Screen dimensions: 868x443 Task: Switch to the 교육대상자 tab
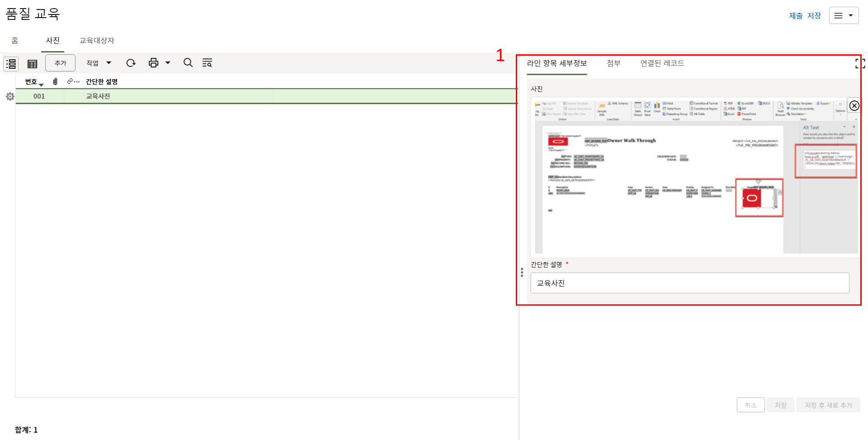click(97, 41)
